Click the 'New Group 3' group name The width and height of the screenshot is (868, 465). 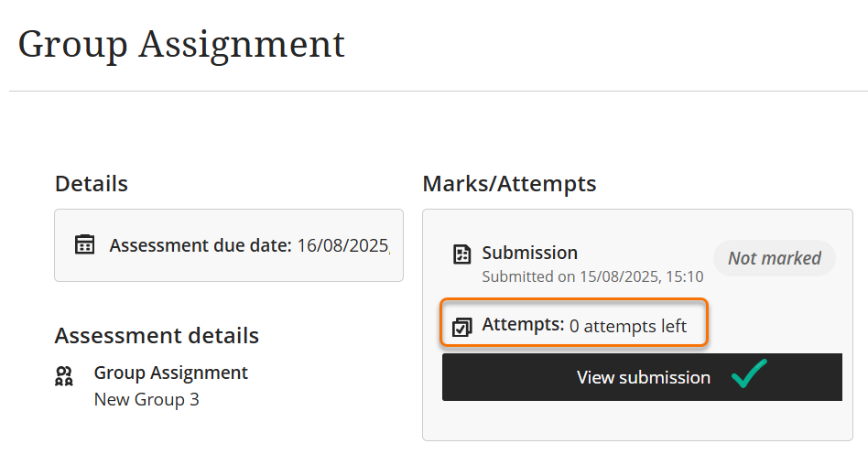pos(146,399)
